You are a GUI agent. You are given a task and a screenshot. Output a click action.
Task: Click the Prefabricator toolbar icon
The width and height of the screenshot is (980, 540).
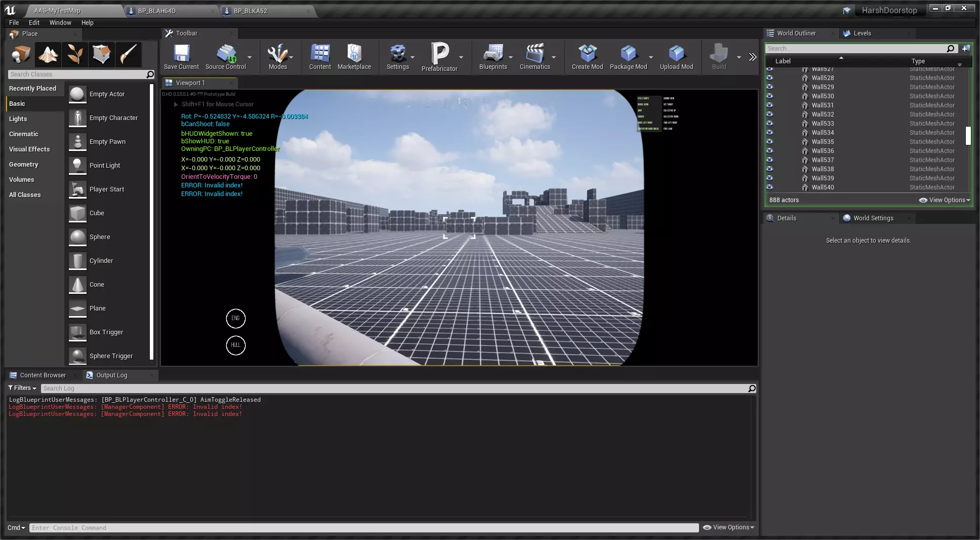439,56
